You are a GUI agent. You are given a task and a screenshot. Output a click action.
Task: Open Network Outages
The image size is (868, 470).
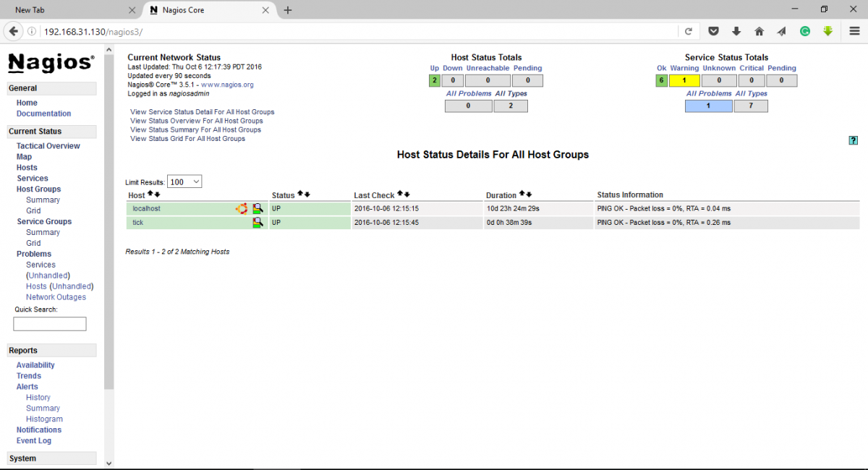56,297
